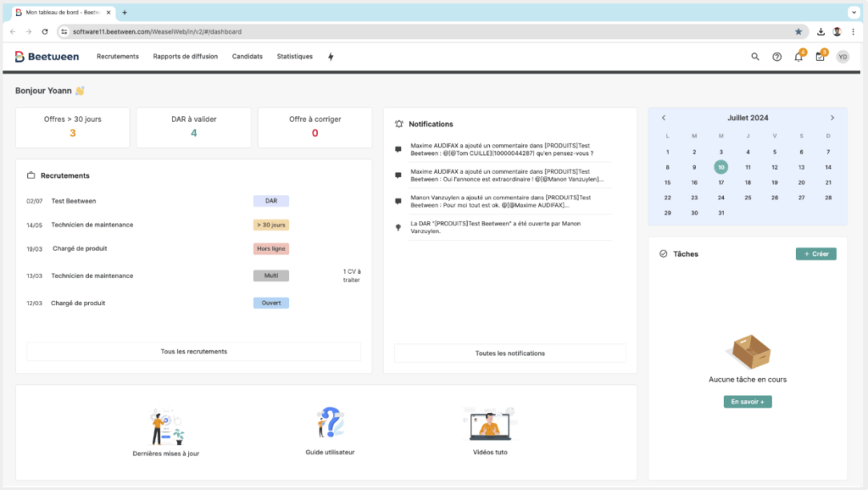Open the Chrome downloads icon
Image resolution: width=868 pixels, height=490 pixels.
(x=821, y=31)
